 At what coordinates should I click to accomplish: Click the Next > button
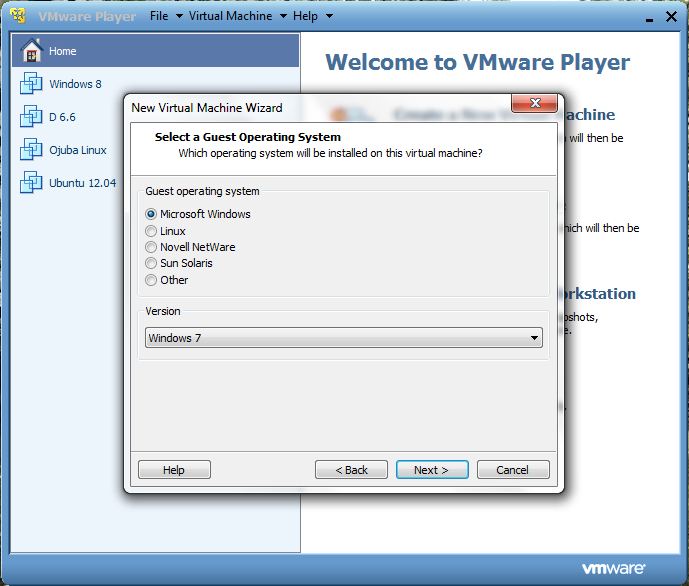point(432,470)
